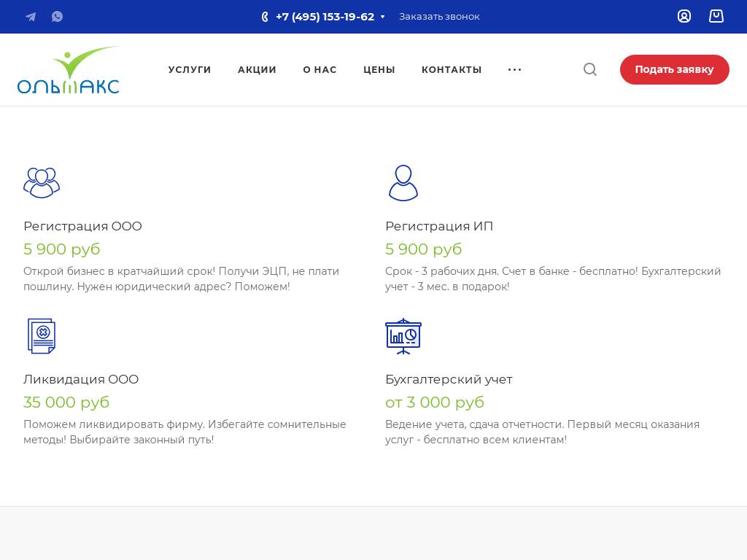Click the document icon for Ликвидация ООО
Image resolution: width=747 pixels, height=560 pixels.
(x=42, y=336)
